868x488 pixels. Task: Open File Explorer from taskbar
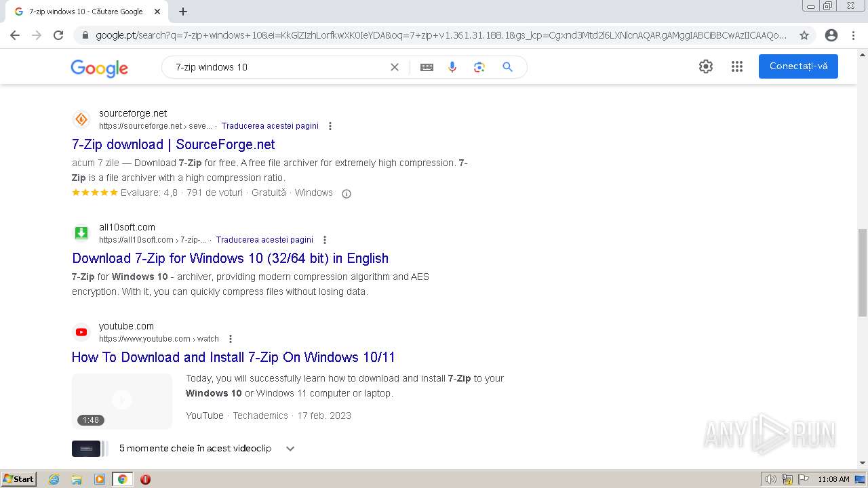click(77, 479)
